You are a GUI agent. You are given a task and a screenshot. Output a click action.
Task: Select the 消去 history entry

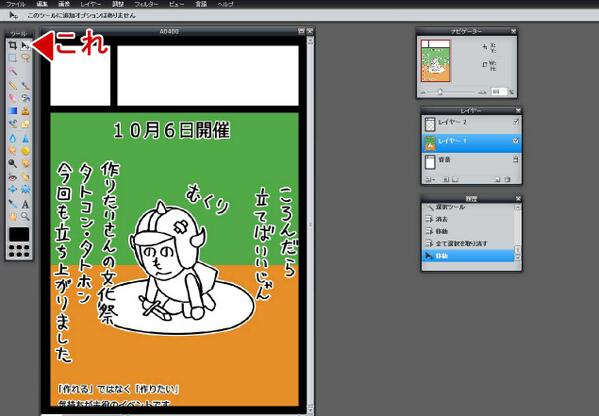click(441, 219)
